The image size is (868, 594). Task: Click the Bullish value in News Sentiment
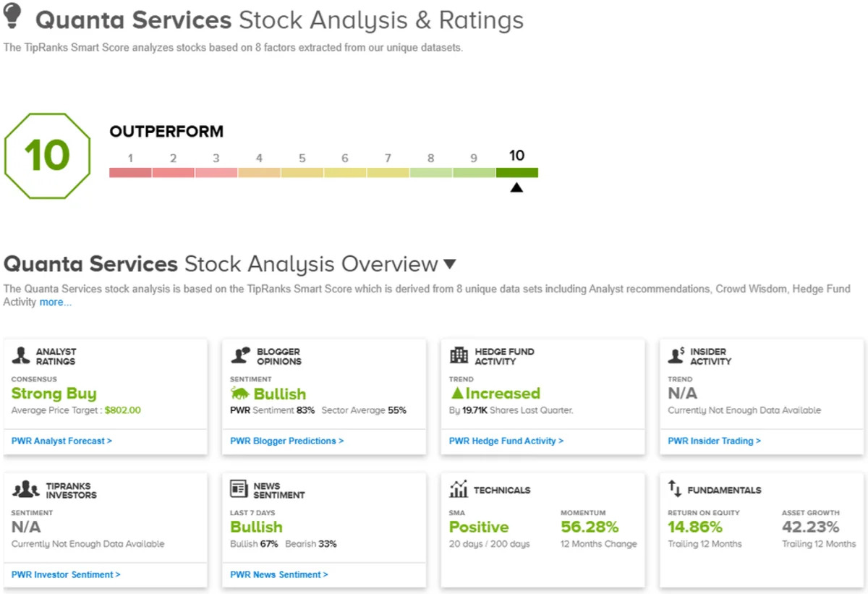257,527
